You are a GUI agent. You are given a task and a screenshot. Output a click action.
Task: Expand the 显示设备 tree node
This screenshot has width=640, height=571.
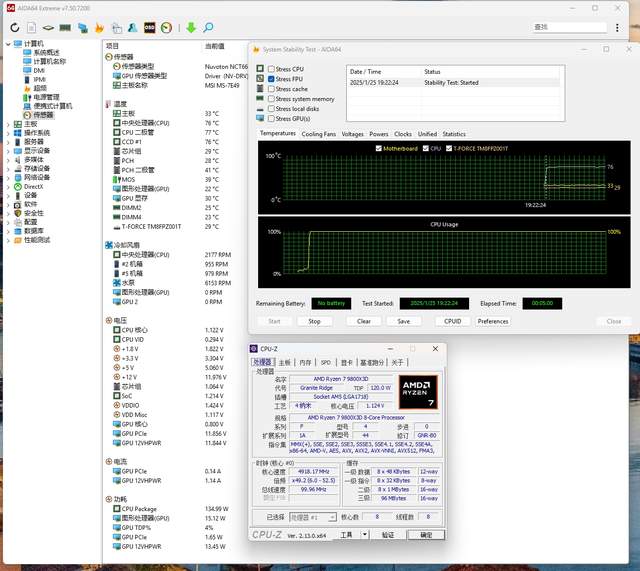coord(8,151)
